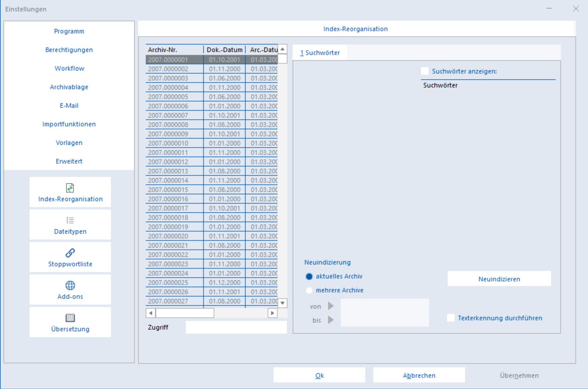The height and width of the screenshot is (389, 588).
Task: Click the table's vertical scroll down arrow
Action: pyautogui.click(x=283, y=303)
